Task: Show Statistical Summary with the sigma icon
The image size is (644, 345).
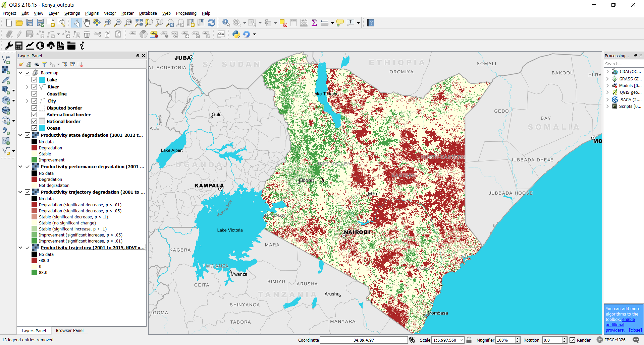Action: 314,23
